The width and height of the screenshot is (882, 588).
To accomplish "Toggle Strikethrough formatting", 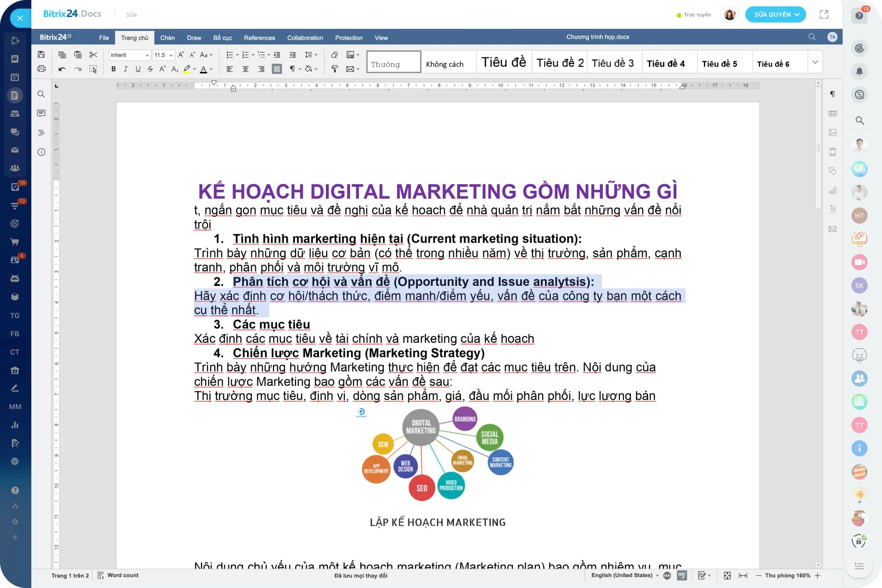I will 150,69.
